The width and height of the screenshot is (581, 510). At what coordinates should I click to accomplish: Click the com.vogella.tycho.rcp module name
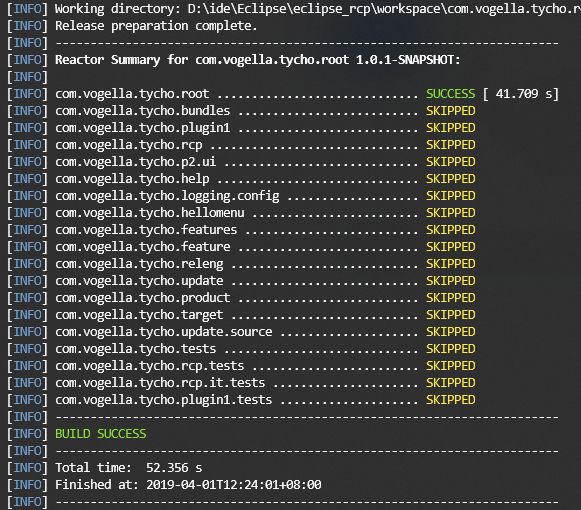[x=129, y=145]
